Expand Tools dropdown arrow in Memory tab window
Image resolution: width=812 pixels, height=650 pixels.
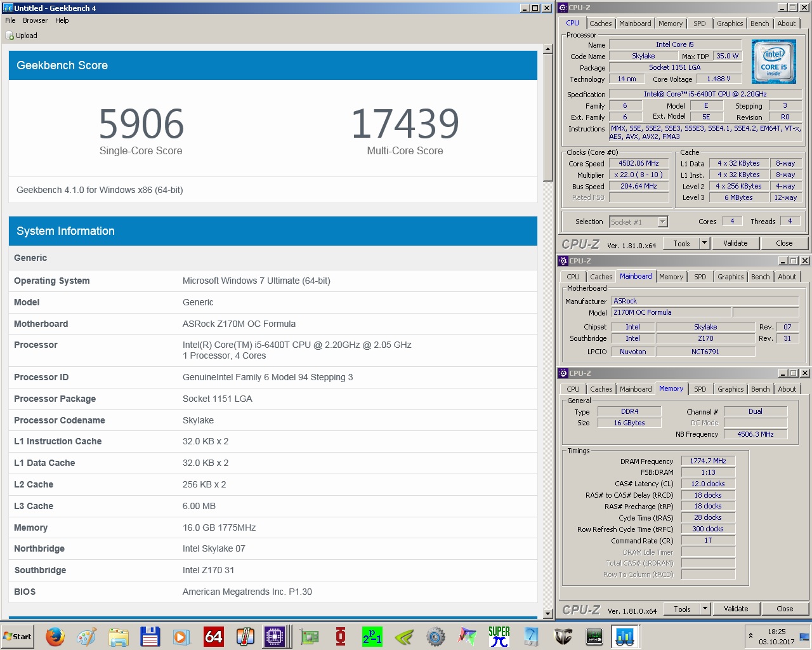point(705,609)
